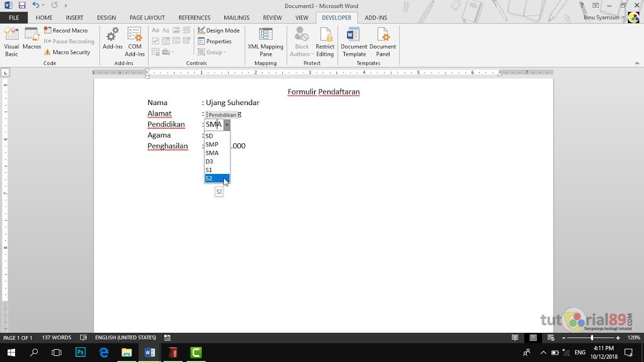Screen dimensions: 644x362
Task: Switch to the PAGE LAYOUT tab
Action: pos(147,18)
